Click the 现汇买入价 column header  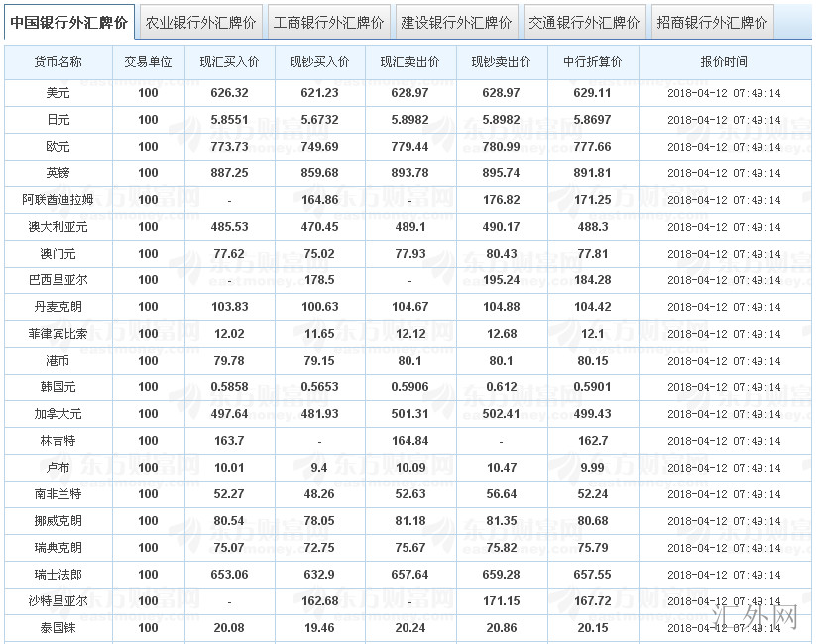point(229,62)
